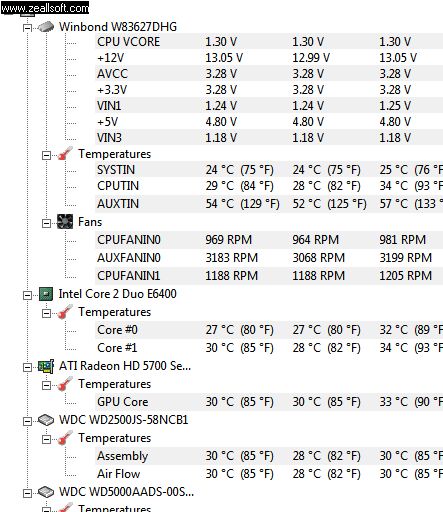Select the SYSTIN temperature row
Screen dimensions: 443x512
(269, 170)
